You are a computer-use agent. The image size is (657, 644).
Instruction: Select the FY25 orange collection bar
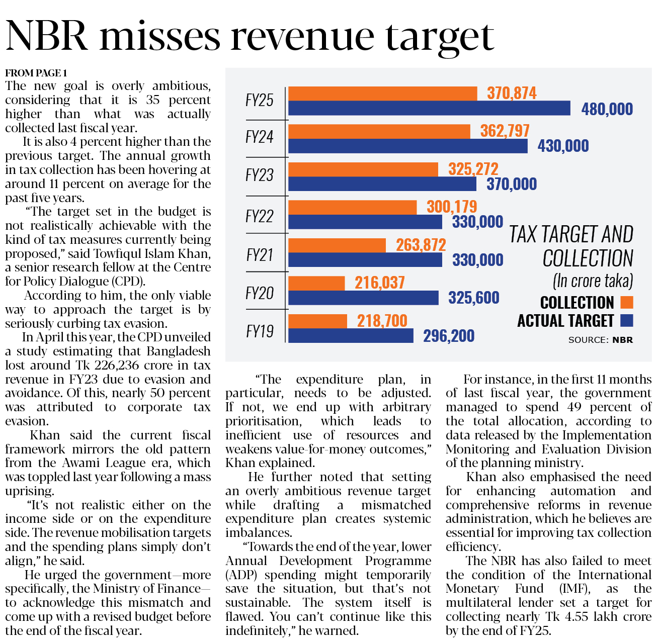point(382,94)
